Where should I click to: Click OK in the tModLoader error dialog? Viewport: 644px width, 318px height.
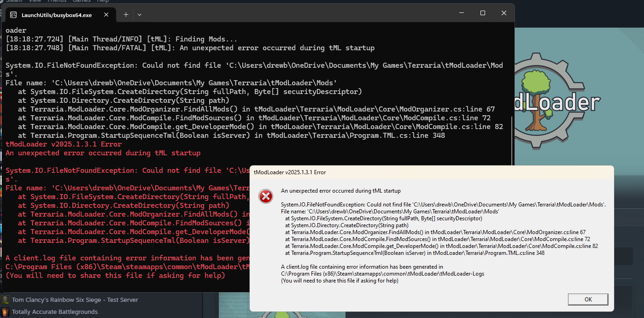[x=588, y=299]
